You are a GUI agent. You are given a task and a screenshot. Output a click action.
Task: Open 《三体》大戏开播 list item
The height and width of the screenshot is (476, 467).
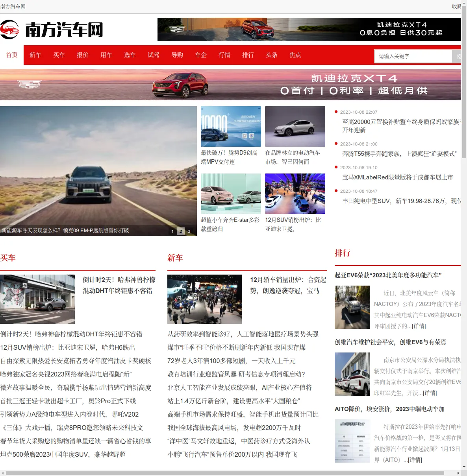pos(72,428)
